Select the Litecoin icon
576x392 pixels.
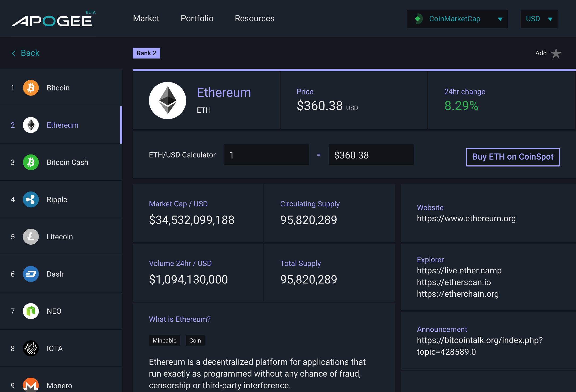31,237
